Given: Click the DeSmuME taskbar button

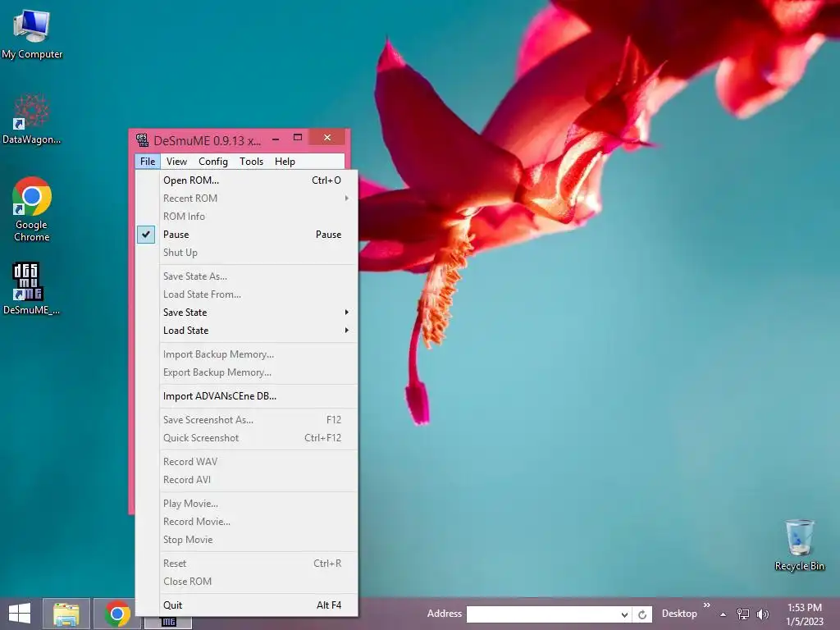Looking at the screenshot, I should (168, 622).
